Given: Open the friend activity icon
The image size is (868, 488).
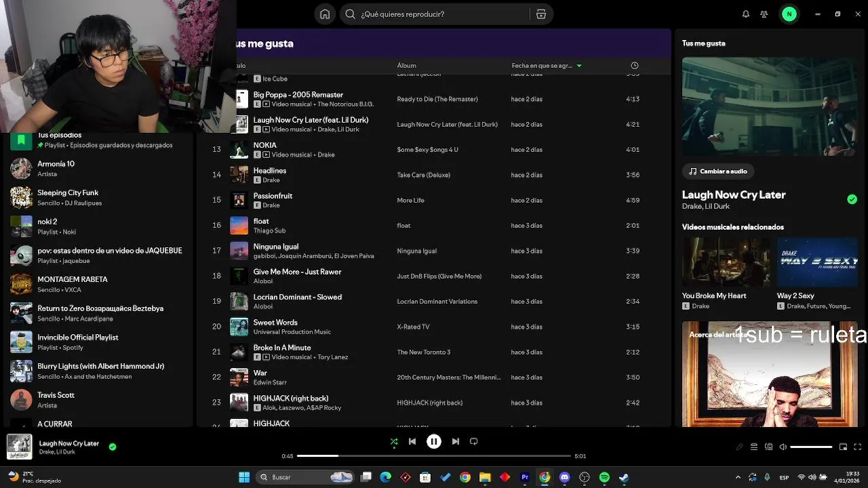Looking at the screenshot, I should [x=764, y=14].
